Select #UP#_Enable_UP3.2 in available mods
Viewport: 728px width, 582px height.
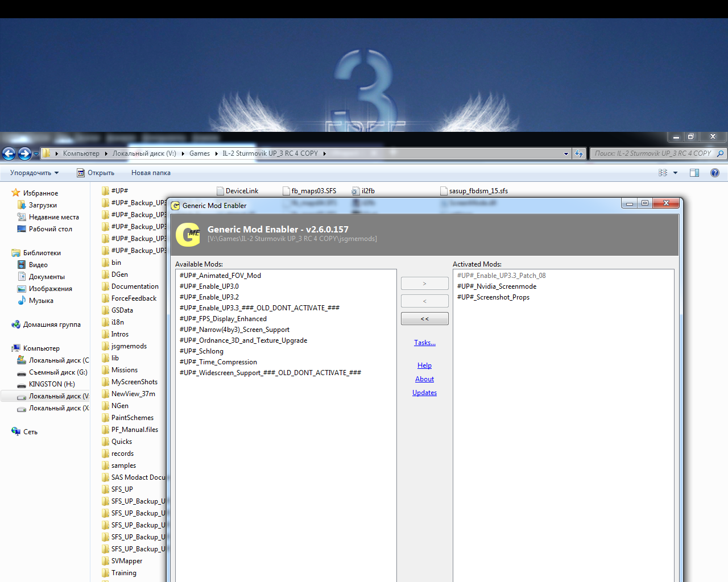tap(209, 297)
